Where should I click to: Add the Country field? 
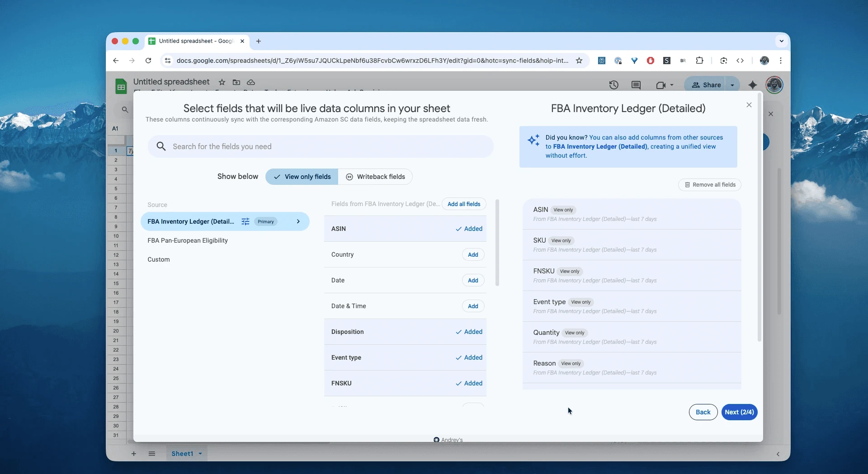pyautogui.click(x=473, y=254)
